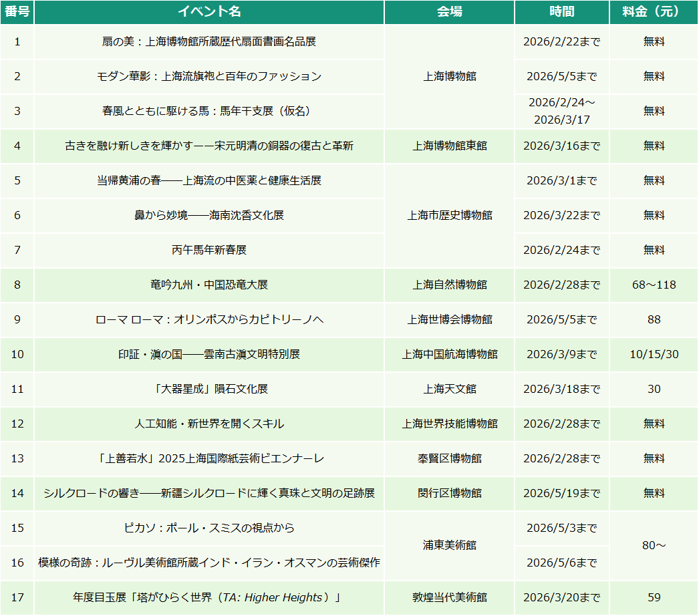Click the イベント名 column header

[208, 11]
